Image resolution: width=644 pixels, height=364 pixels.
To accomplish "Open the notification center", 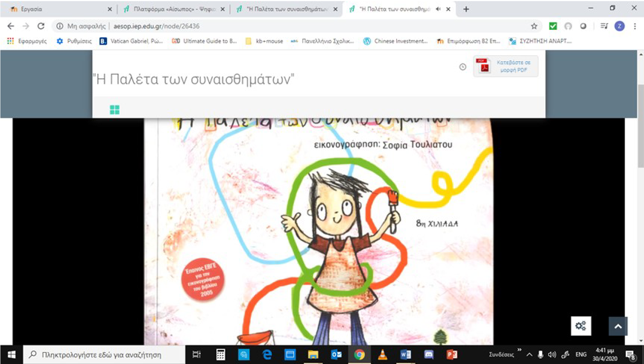I will coord(631,355).
